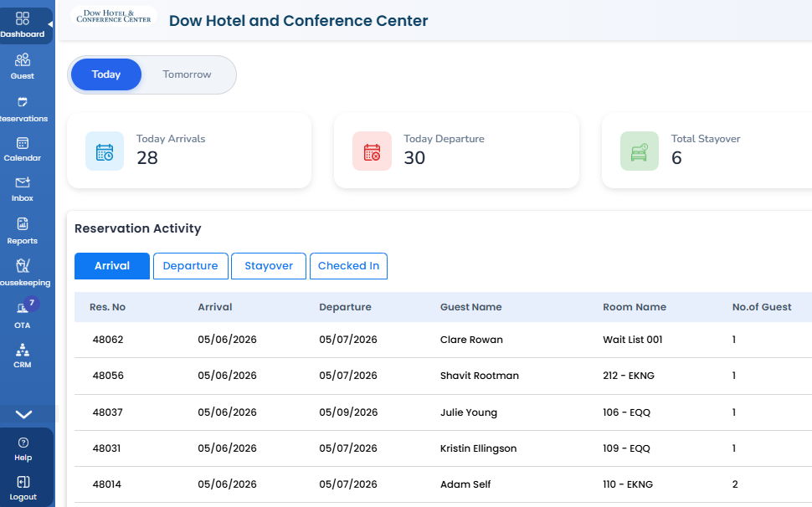The image size is (812, 507).
Task: Open OTA with notification badge
Action: (x=23, y=314)
